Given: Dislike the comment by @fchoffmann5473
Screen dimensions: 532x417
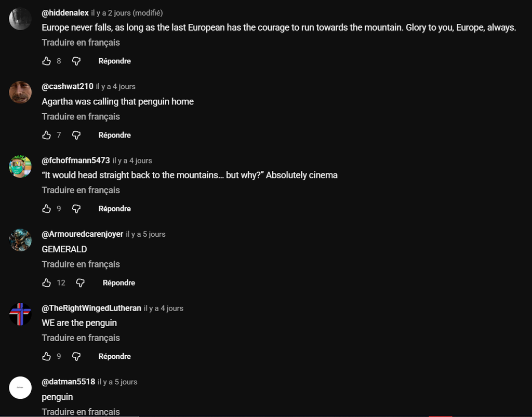Looking at the screenshot, I should tap(76, 209).
